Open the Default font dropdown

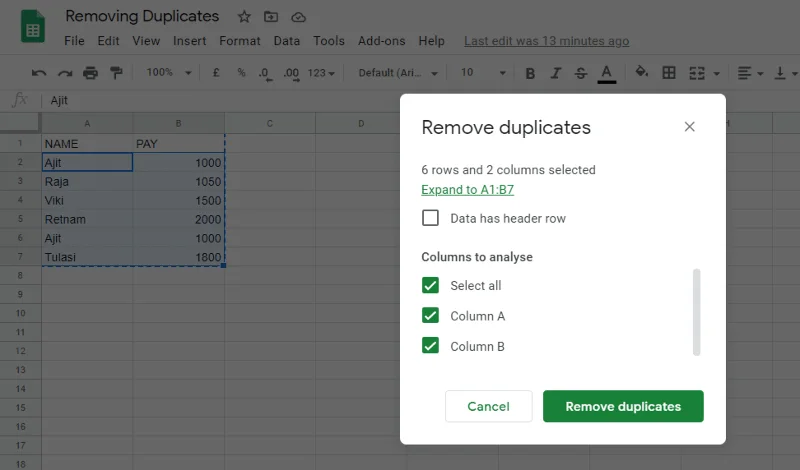(398, 73)
